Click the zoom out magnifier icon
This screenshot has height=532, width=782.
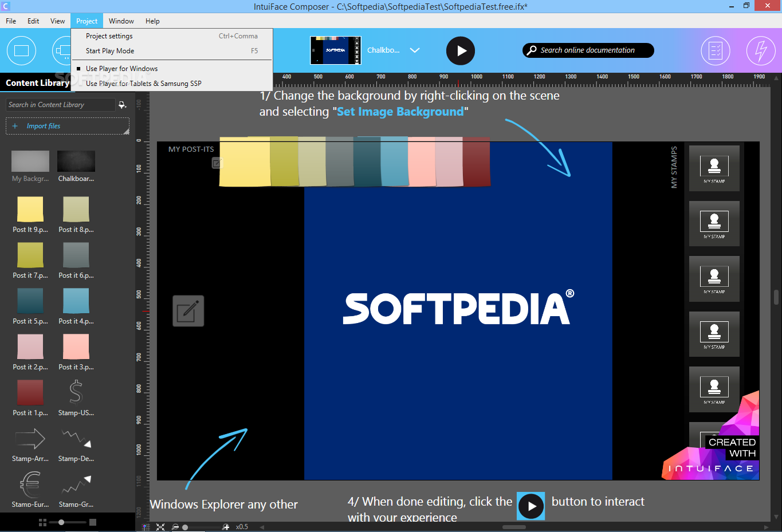(x=175, y=527)
